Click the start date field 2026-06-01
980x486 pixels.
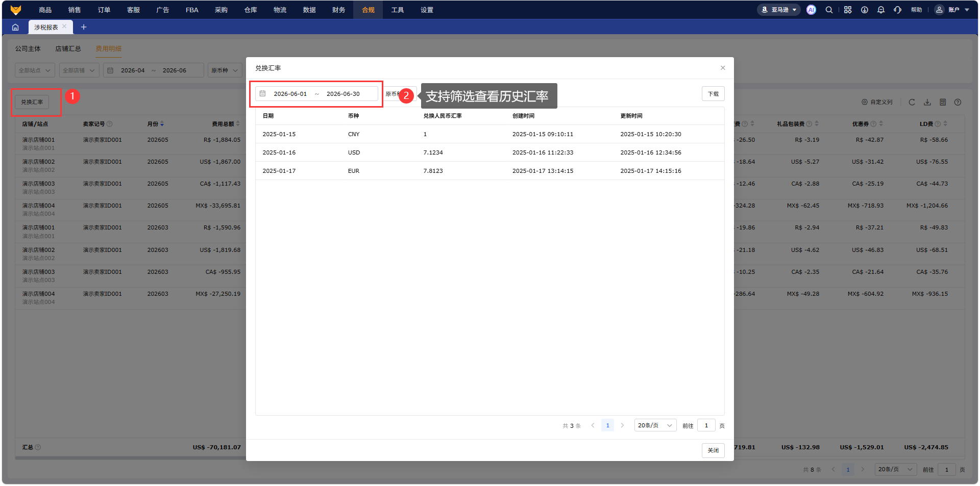[x=290, y=94]
